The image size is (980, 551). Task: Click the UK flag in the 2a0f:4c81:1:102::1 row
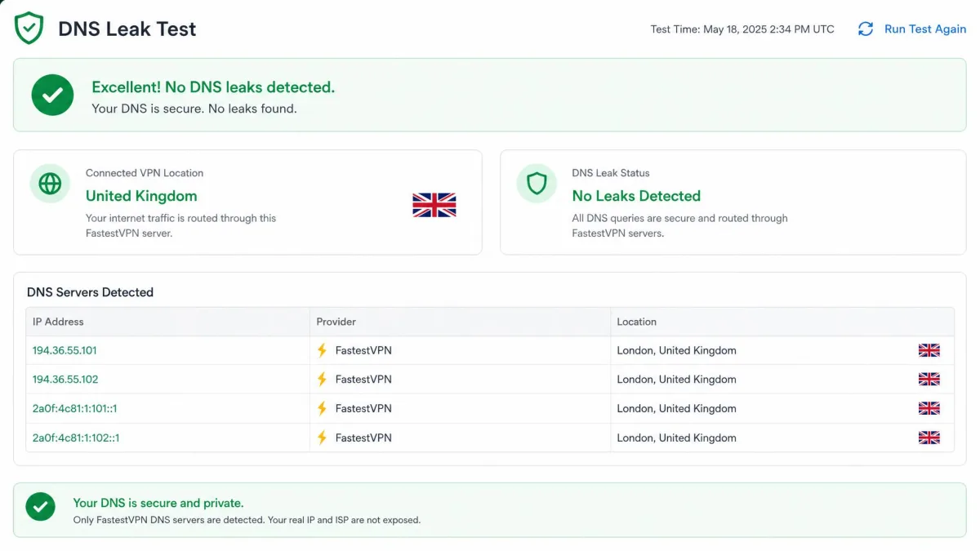pyautogui.click(x=929, y=438)
